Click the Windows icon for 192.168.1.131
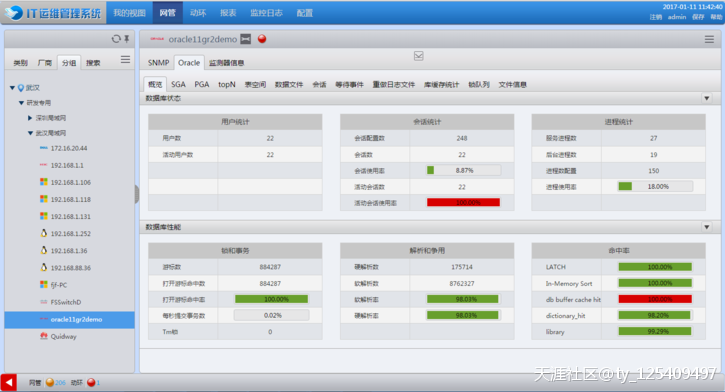Viewport: 725px width, 392px height. click(x=43, y=216)
